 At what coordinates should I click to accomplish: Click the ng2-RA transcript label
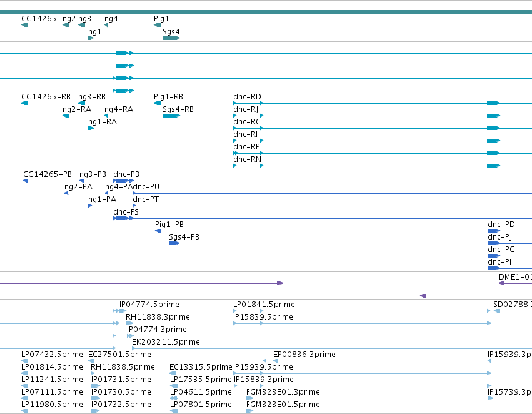tap(77, 109)
